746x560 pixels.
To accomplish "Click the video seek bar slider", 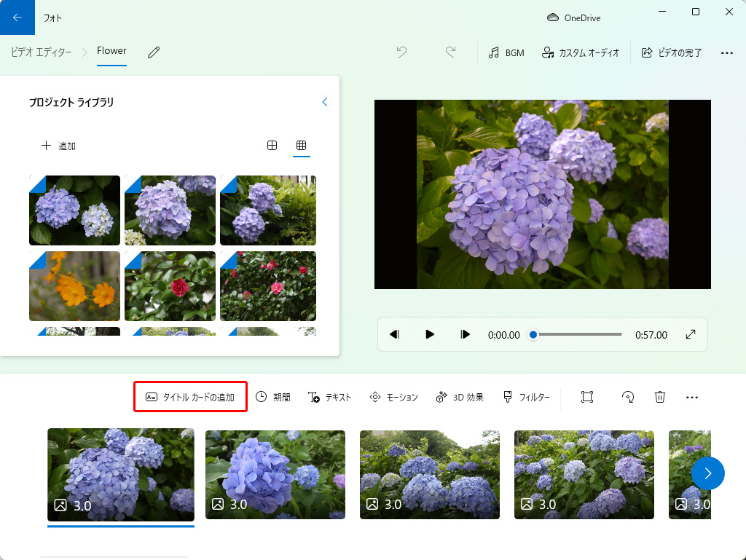I will coord(577,334).
